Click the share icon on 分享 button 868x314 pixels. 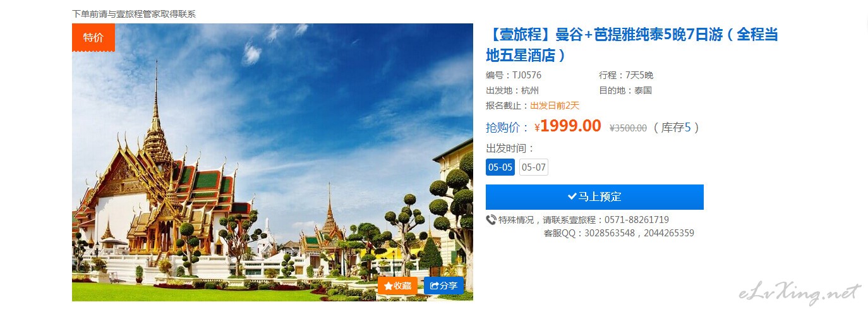(x=434, y=286)
